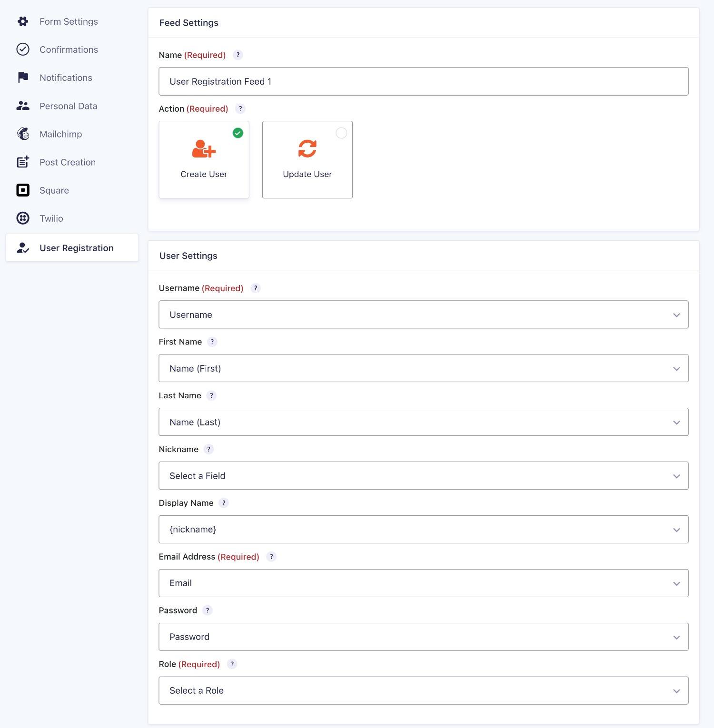714x728 pixels.
Task: Expand the First Name dropdown showing Name (First)
Action: click(x=424, y=368)
